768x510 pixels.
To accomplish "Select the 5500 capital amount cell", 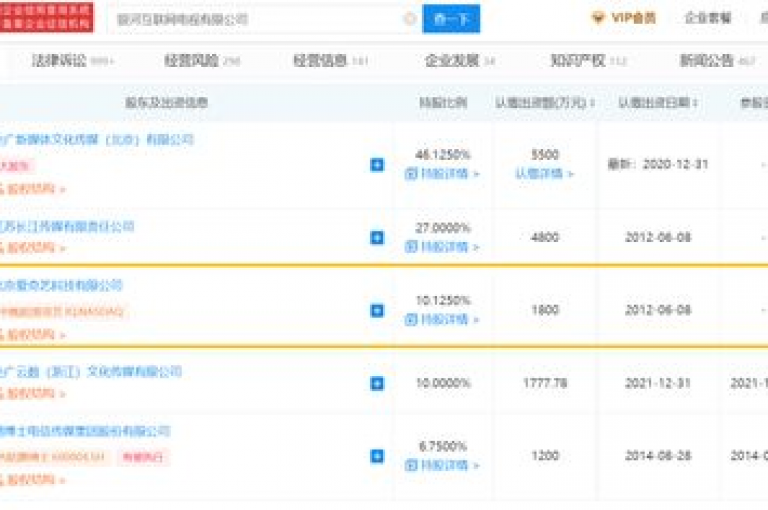I will coord(545,155).
